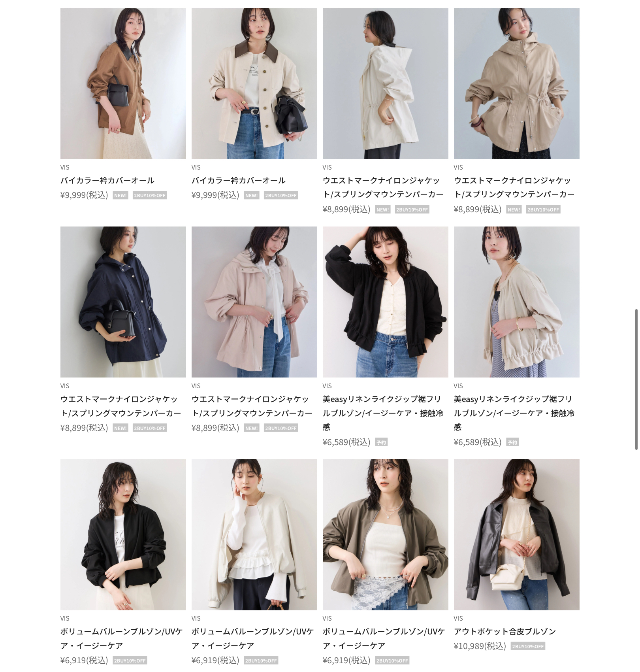
Task: Open the white balloon blouson image
Action: [x=254, y=534]
